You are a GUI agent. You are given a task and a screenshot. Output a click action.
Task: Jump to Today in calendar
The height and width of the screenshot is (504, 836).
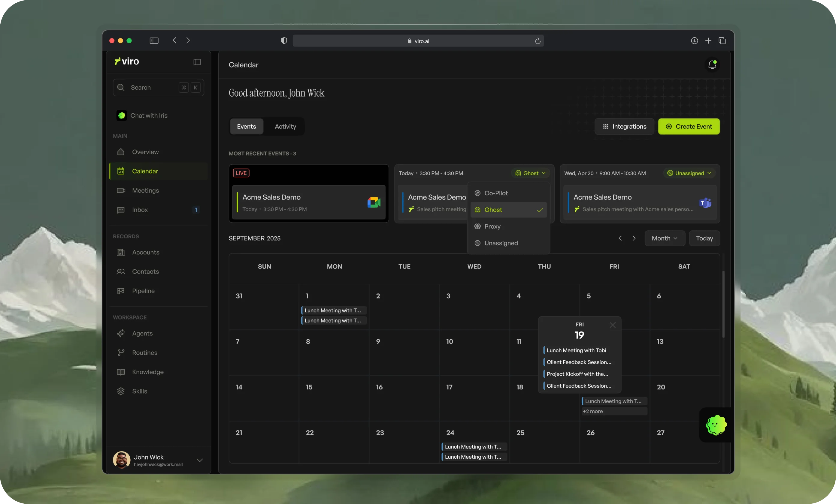coord(704,238)
